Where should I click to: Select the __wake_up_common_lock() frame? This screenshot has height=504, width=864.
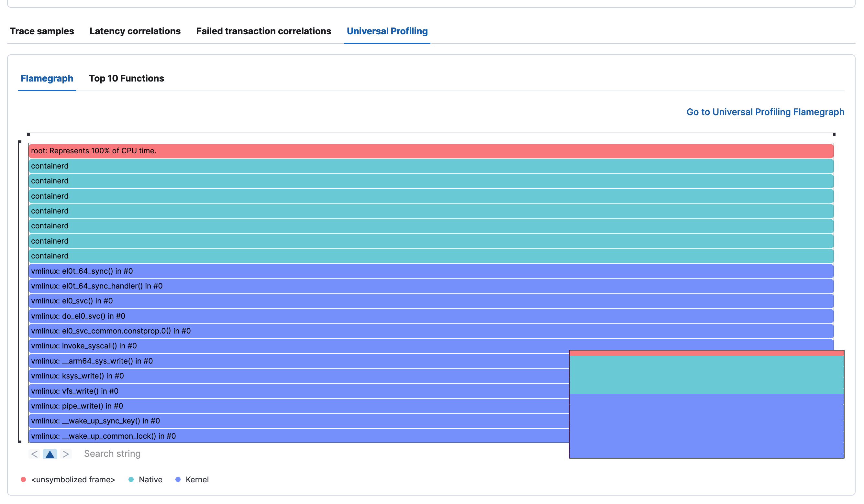(299, 436)
